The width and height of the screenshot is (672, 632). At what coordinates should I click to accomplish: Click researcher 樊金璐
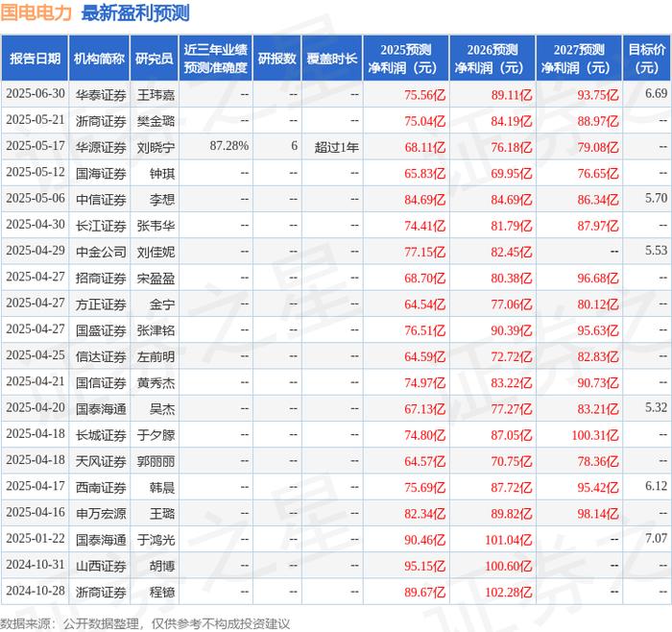coord(156,121)
